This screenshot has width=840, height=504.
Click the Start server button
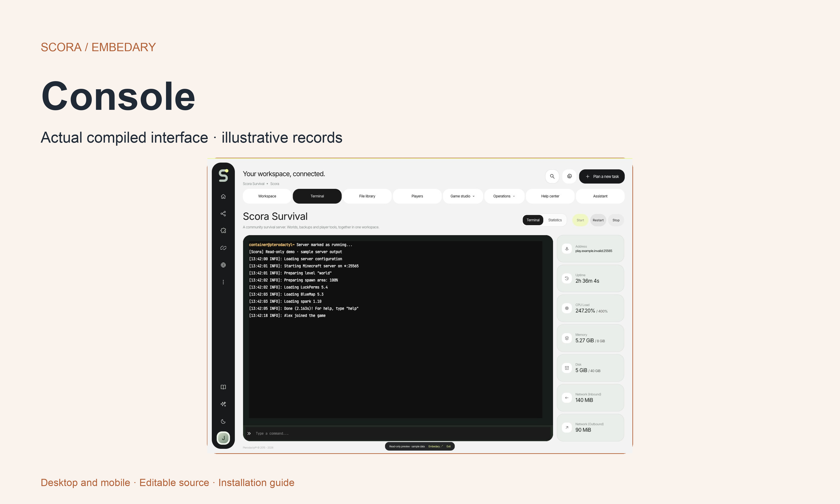(580, 220)
